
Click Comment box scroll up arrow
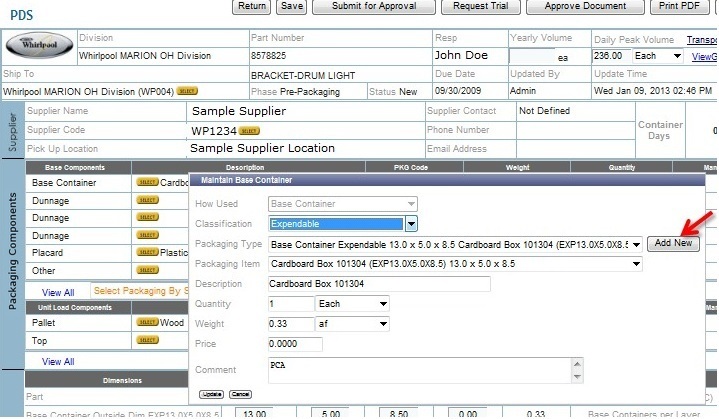click(x=577, y=364)
